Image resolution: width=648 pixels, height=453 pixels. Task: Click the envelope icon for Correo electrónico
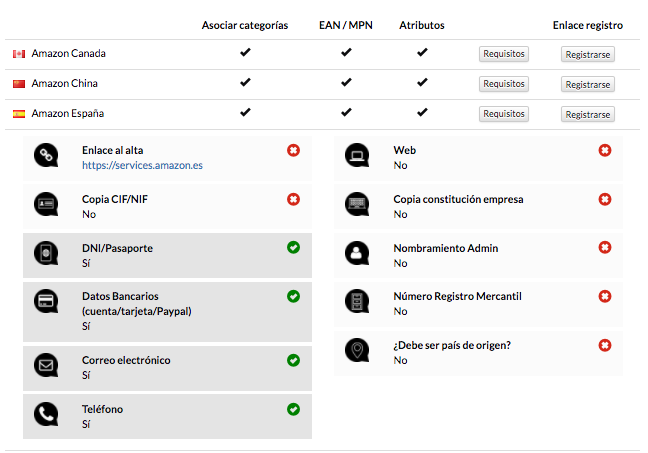[46, 365]
